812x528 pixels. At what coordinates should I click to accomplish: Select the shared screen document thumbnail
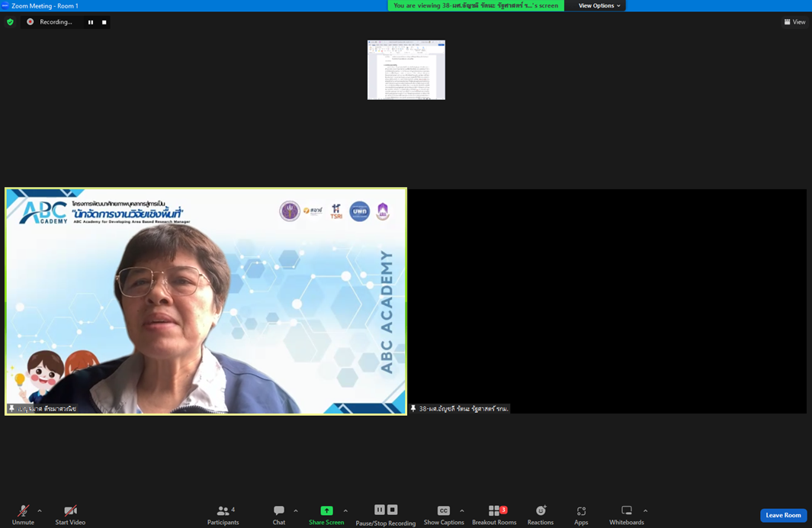coord(406,69)
